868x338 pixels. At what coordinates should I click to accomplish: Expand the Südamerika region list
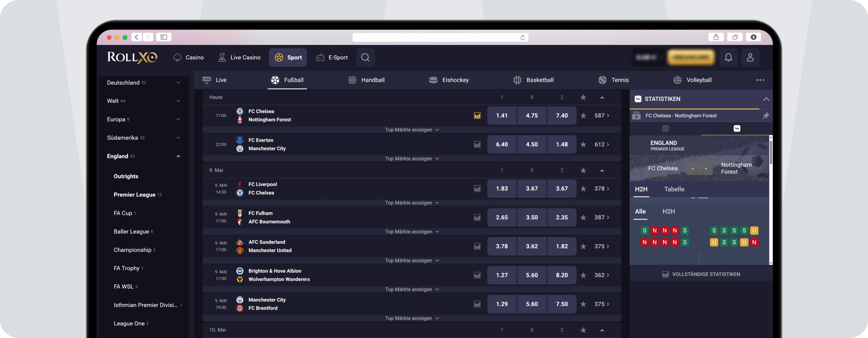point(178,138)
